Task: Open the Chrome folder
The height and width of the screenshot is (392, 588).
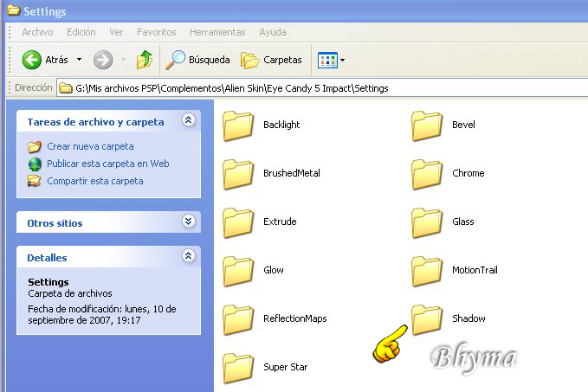Action: [426, 173]
